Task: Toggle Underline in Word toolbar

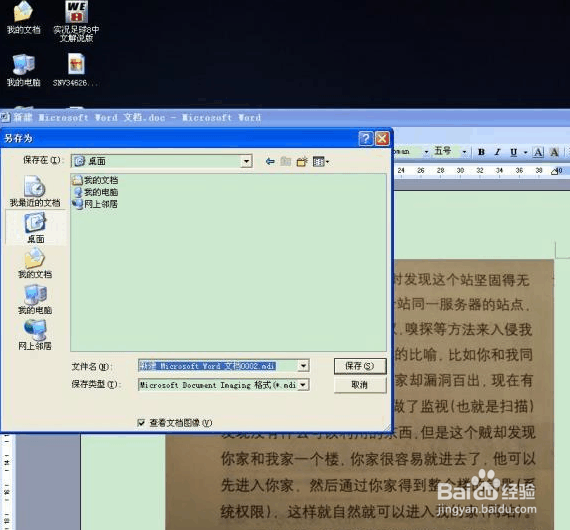Action: click(513, 152)
